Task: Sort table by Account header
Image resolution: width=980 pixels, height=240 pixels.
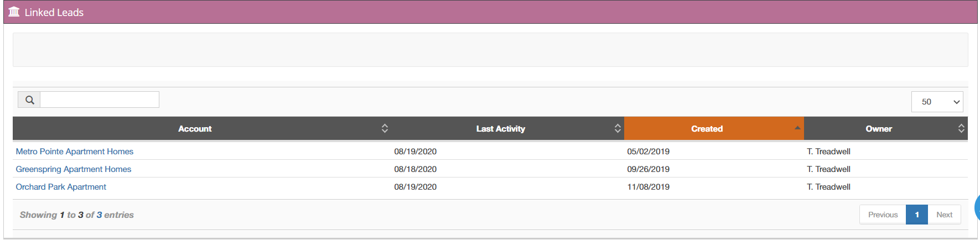Action: (195, 129)
